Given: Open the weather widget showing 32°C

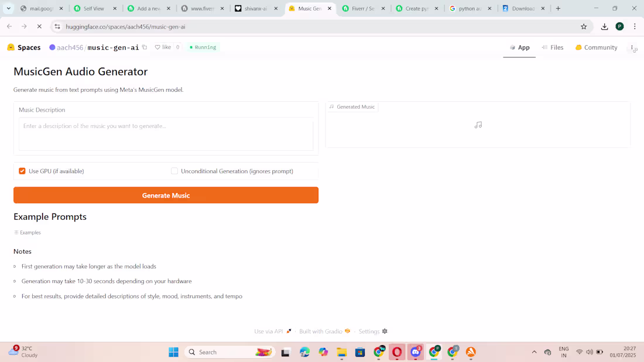Looking at the screenshot, I should tap(23, 351).
